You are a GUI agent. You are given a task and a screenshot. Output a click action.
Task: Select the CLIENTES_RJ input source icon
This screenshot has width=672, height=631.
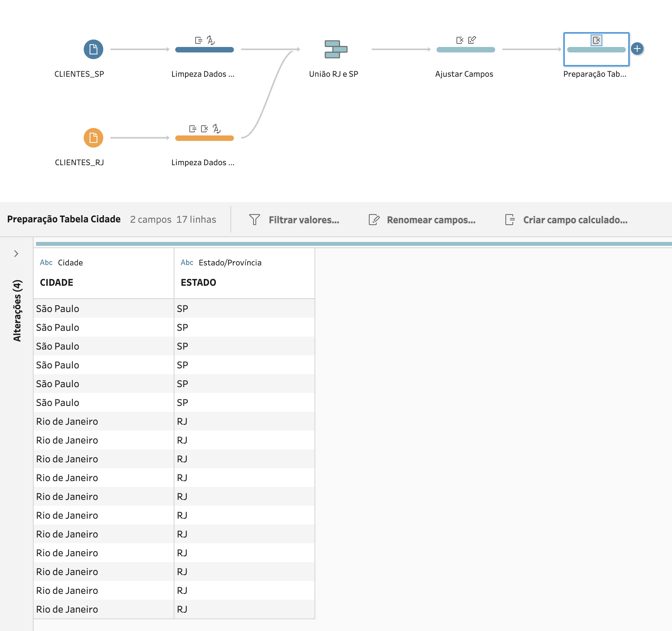click(93, 138)
